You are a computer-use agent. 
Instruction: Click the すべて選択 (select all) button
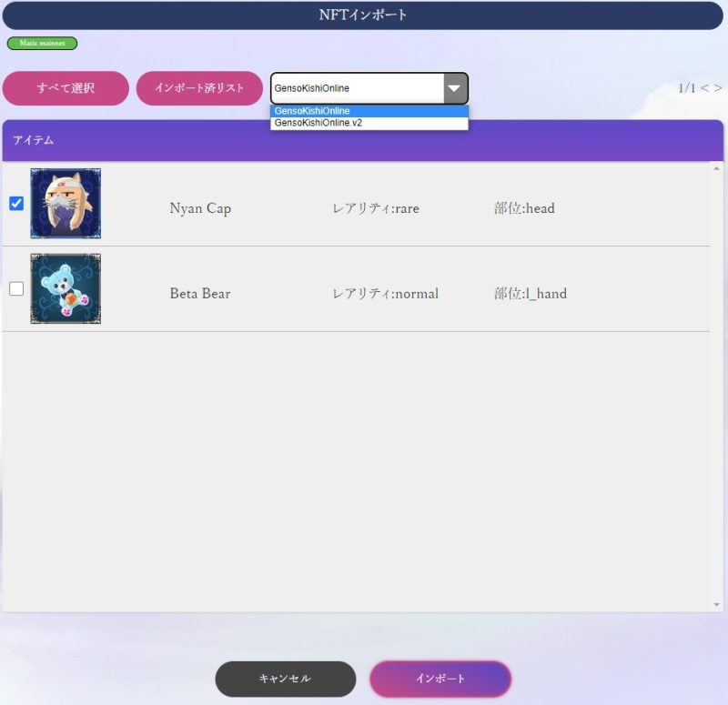[x=66, y=88]
